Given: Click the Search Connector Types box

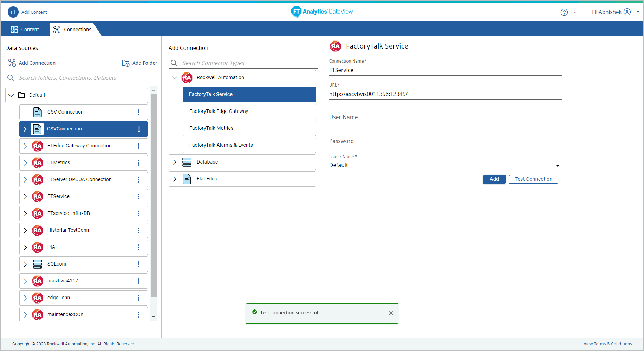Looking at the screenshot, I should pos(243,63).
